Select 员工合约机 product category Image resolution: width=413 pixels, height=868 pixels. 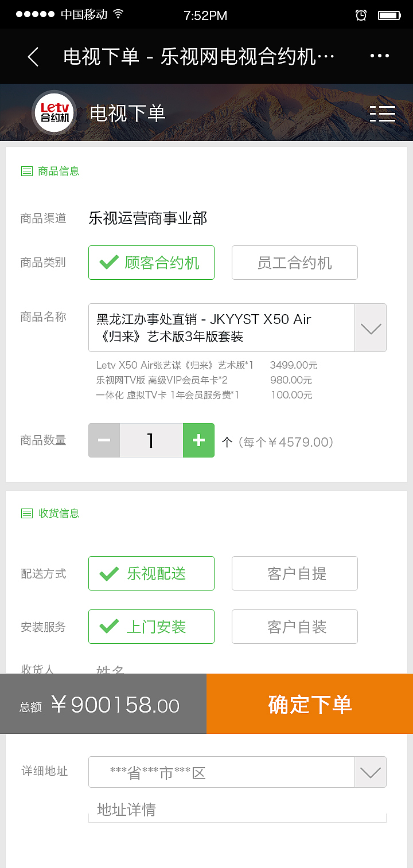point(294,263)
